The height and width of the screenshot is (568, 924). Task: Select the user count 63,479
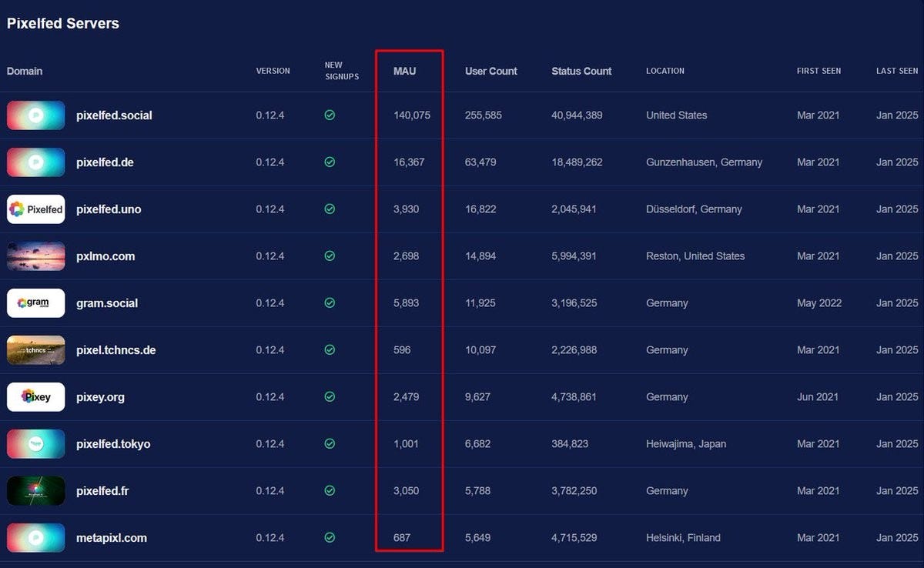point(480,162)
